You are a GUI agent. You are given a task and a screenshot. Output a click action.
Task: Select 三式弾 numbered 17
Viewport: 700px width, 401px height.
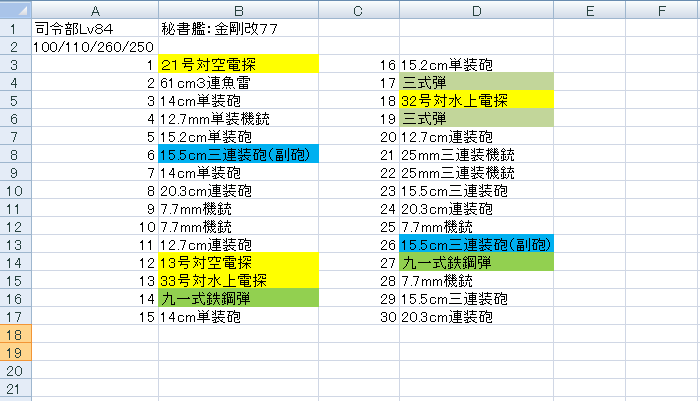[x=476, y=82]
